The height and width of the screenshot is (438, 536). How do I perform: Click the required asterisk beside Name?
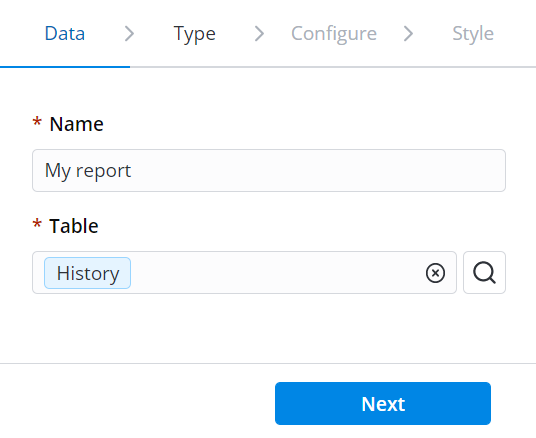37,122
